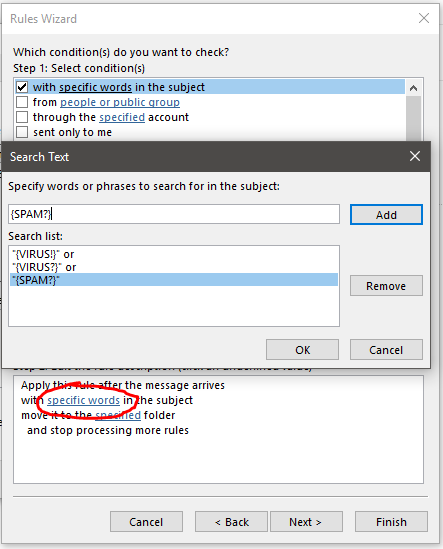Select the "{VIRUS?}" search list entry
The width and height of the screenshot is (443, 549).
coord(174,267)
